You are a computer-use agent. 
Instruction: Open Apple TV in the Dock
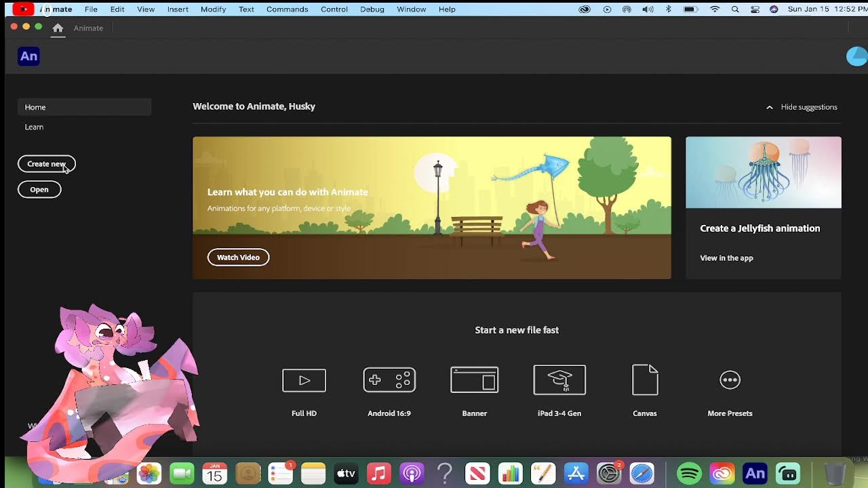(346, 473)
